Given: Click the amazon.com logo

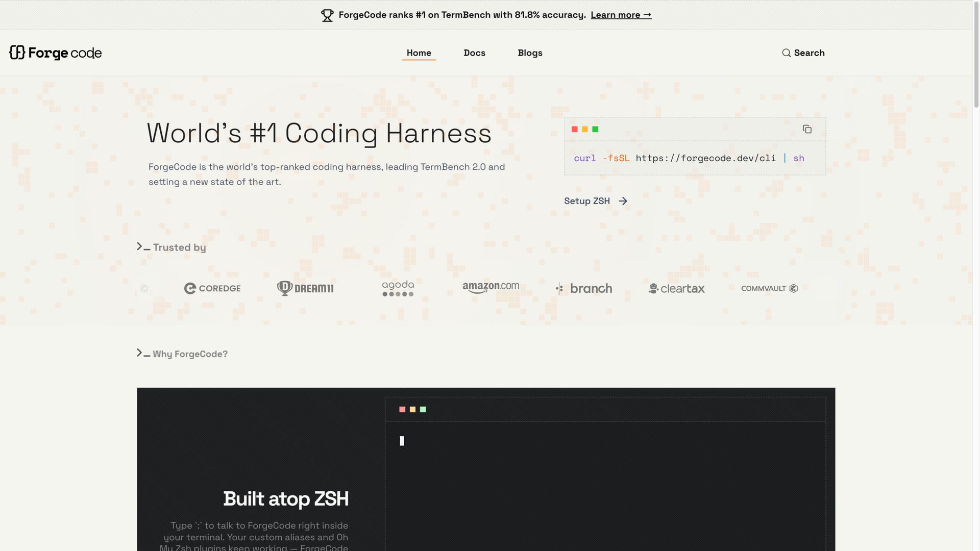Looking at the screenshot, I should 491,288.
